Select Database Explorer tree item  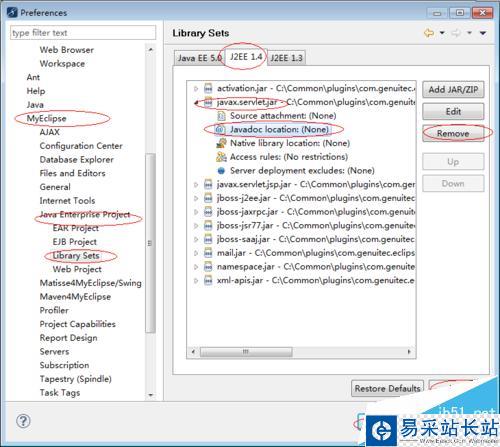tap(77, 160)
